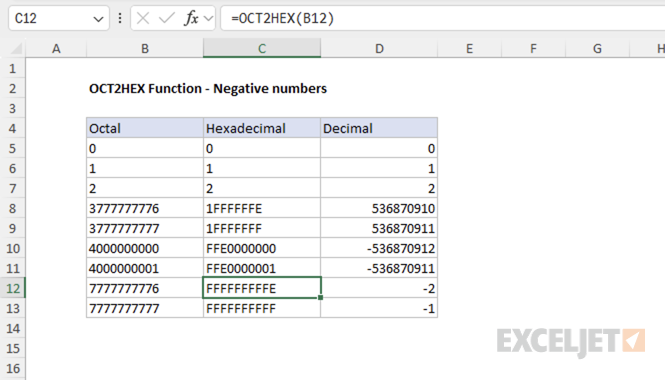The height and width of the screenshot is (380, 665).
Task: Select row 1 header
Action: point(13,68)
